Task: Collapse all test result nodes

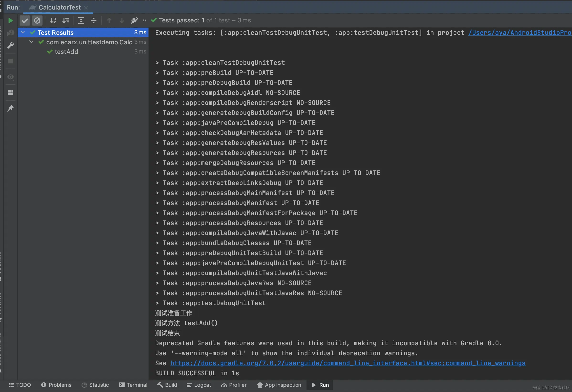Action: (x=94, y=21)
